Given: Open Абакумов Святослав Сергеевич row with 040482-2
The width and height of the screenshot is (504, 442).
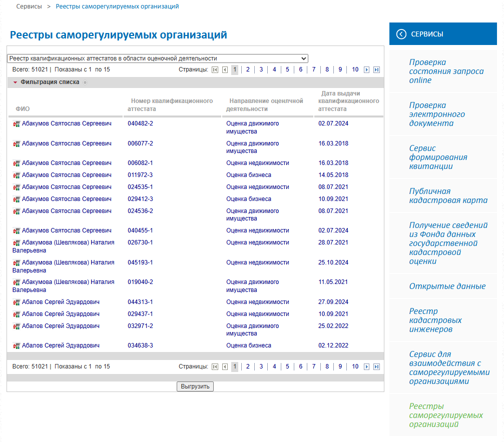Looking at the screenshot, I should [67, 123].
